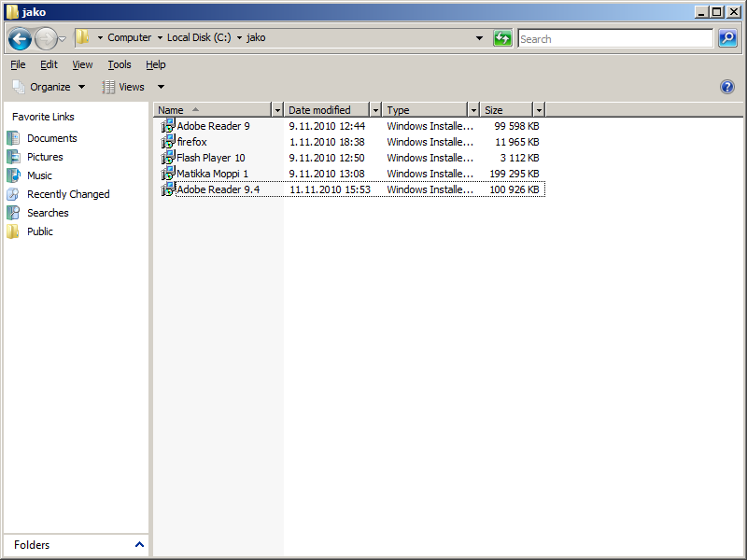The width and height of the screenshot is (747, 560).
Task: Open Recently Changed in Favorite Links
Action: click(x=68, y=194)
